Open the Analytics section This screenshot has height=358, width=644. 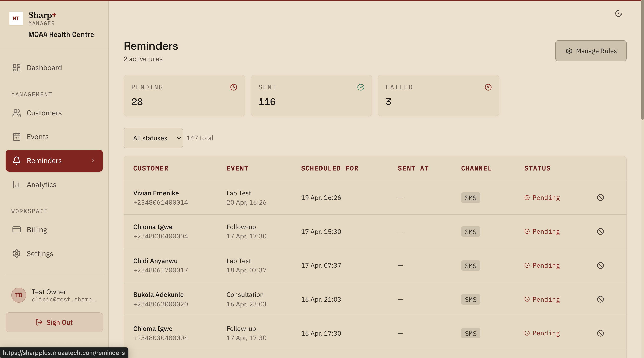[x=42, y=185]
